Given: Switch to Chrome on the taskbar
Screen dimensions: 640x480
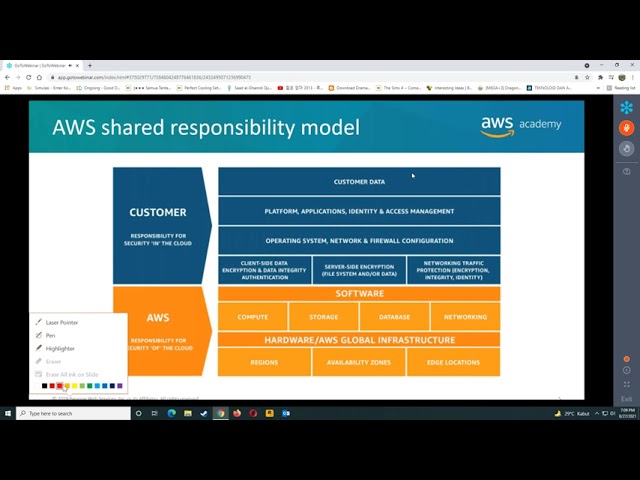Looking at the screenshot, I should tap(221, 413).
